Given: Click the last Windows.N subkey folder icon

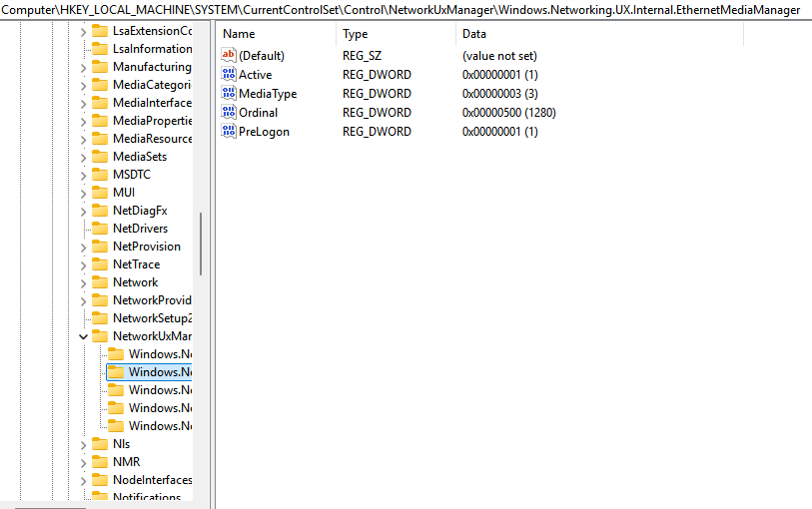Looking at the screenshot, I should [x=116, y=426].
